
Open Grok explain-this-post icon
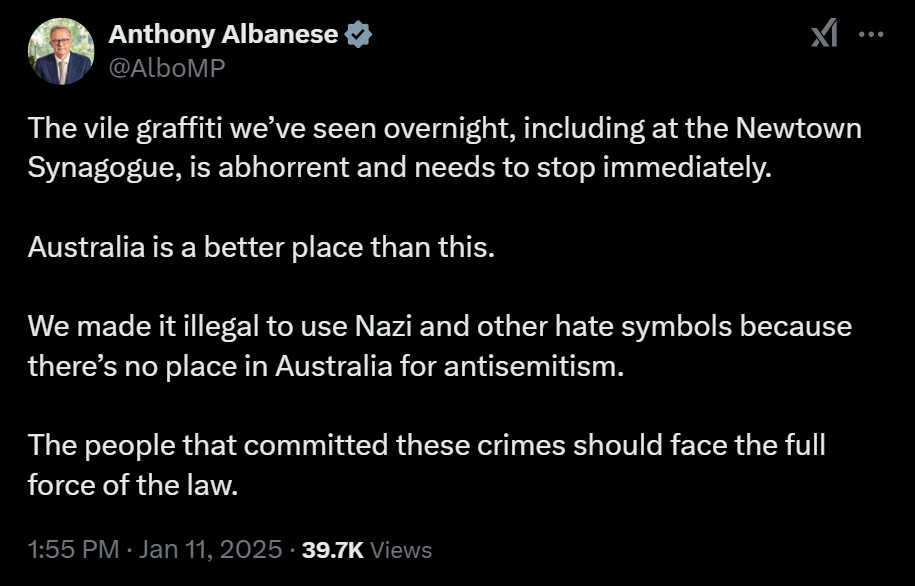click(x=824, y=35)
